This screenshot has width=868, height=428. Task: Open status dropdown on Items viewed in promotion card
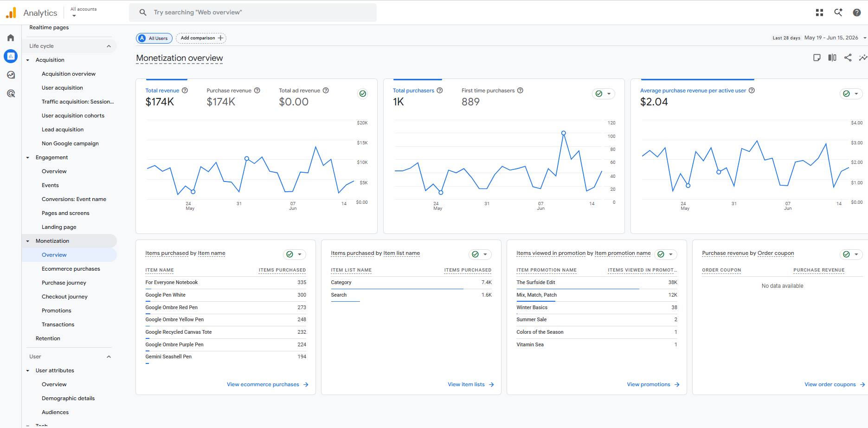(x=666, y=254)
